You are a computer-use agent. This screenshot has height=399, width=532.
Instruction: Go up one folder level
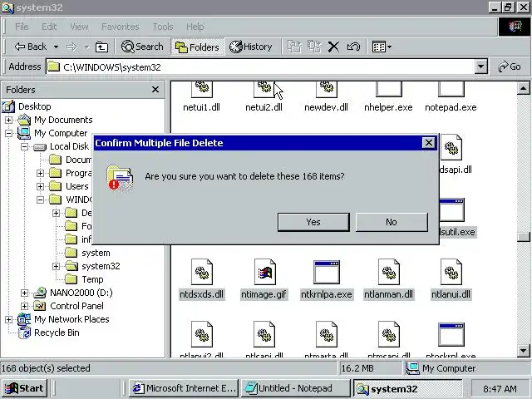tap(101, 47)
